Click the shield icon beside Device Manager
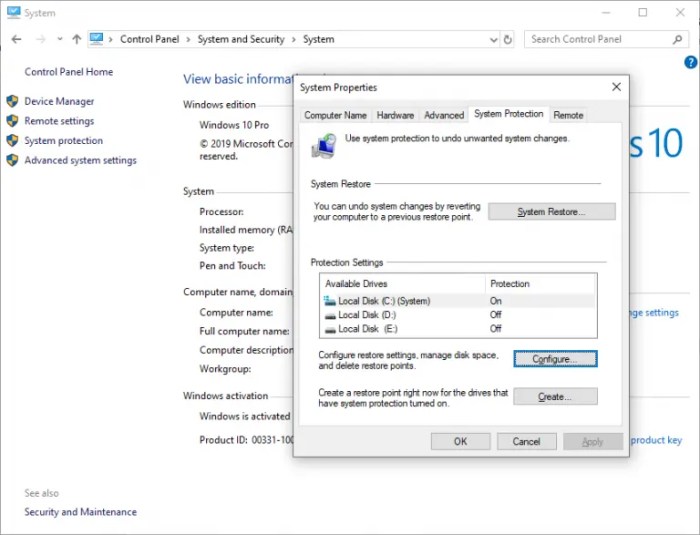 (x=12, y=101)
